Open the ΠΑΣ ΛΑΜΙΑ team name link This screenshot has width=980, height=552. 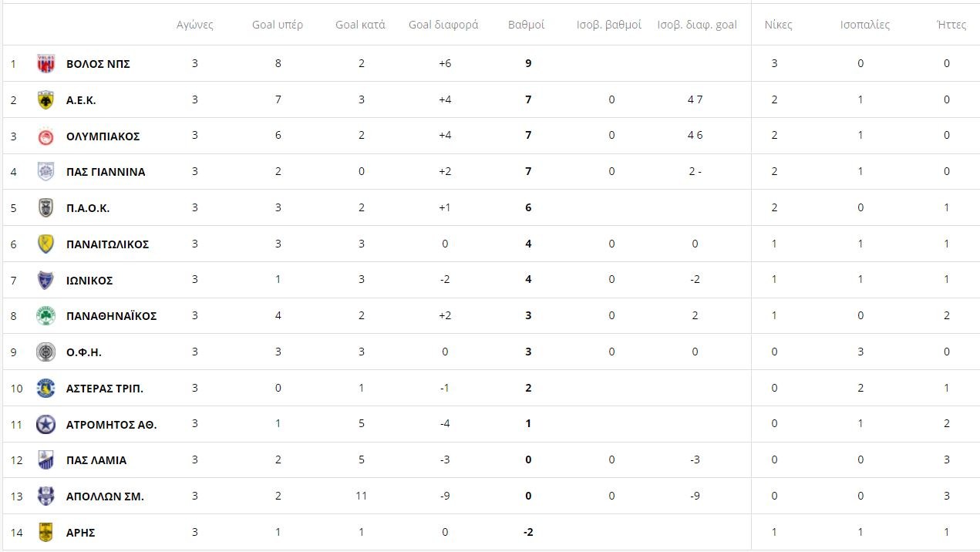click(96, 460)
